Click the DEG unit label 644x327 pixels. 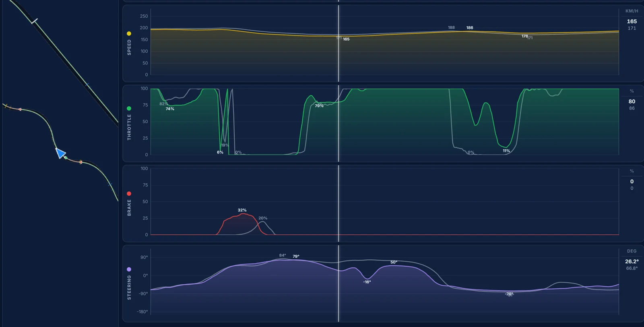[x=632, y=251]
